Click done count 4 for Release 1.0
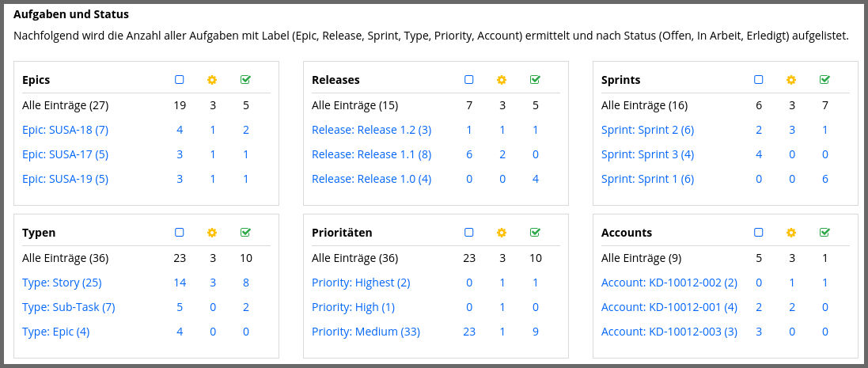 (536, 180)
